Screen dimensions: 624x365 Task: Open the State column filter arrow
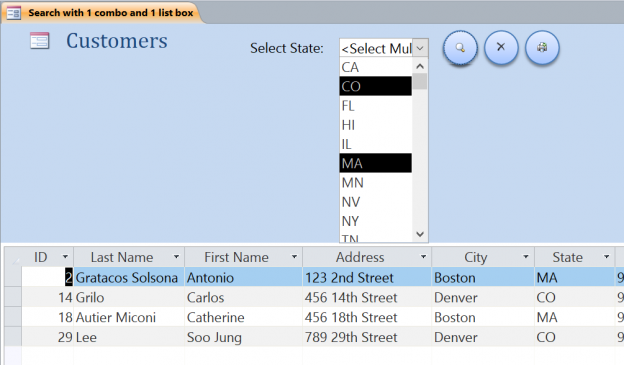tap(606, 257)
